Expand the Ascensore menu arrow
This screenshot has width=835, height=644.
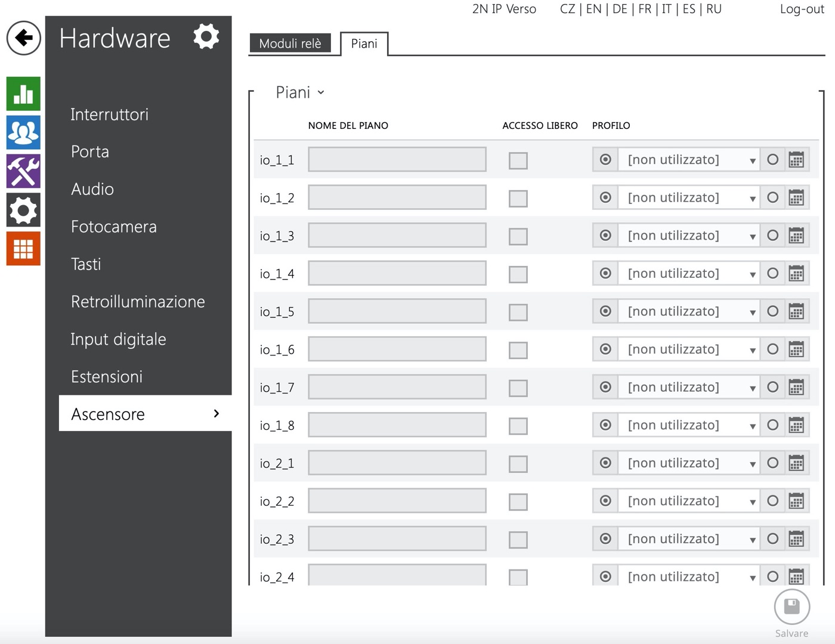coord(217,413)
